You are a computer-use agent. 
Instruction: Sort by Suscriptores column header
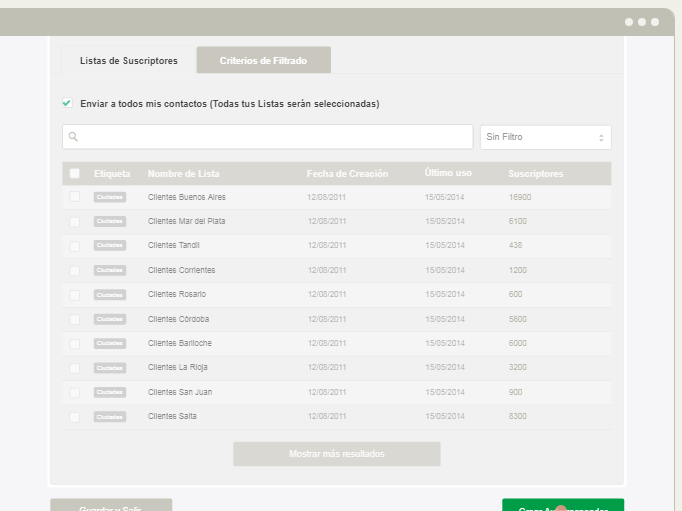(x=535, y=174)
